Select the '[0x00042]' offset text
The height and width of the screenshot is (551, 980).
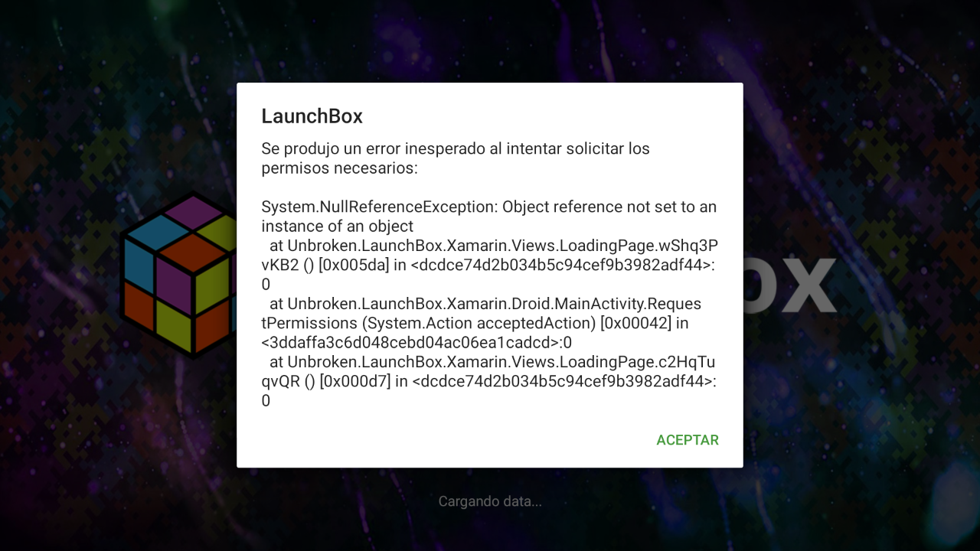coord(635,324)
